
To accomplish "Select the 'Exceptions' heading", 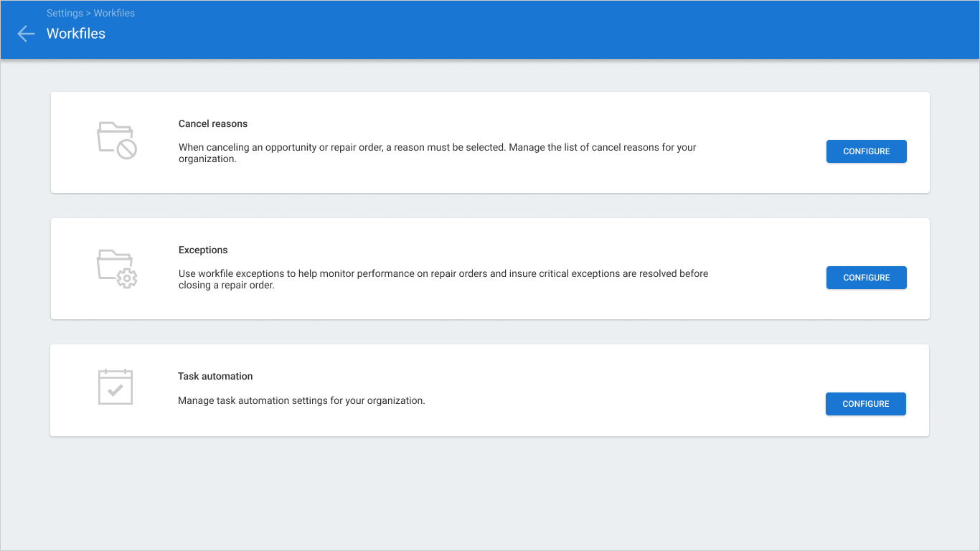I will pos(203,250).
